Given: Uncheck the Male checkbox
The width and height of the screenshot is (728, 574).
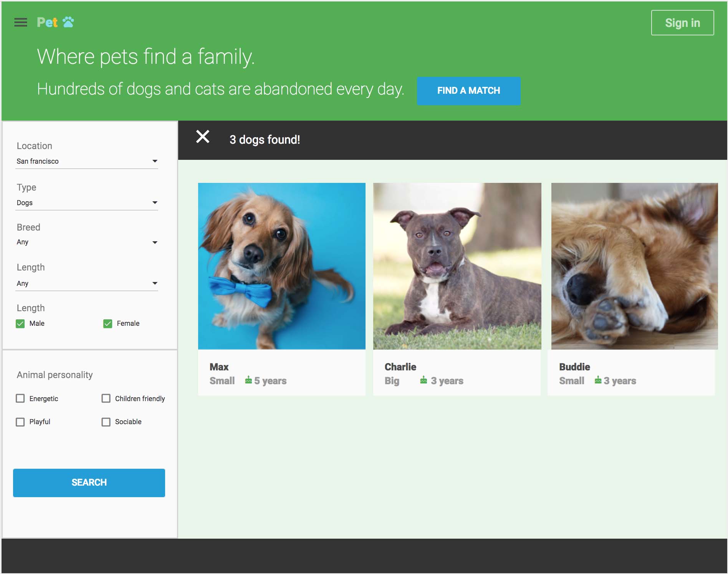Looking at the screenshot, I should click(x=20, y=323).
